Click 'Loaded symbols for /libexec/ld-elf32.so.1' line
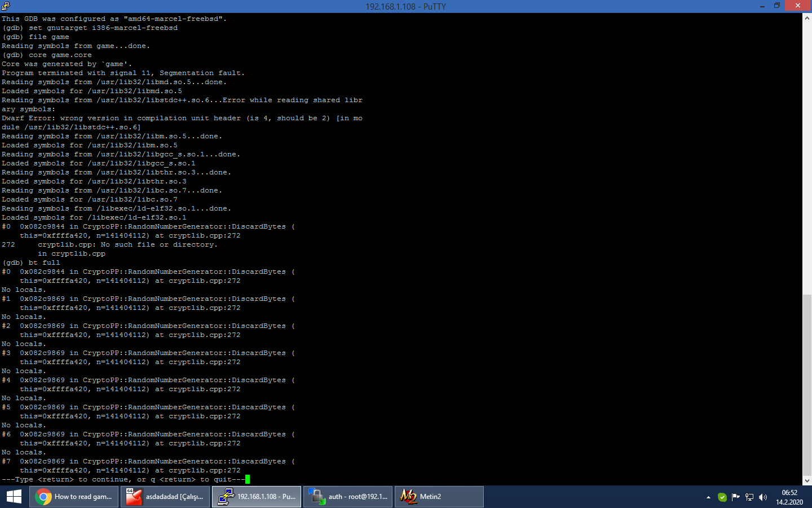812x508 pixels. [x=94, y=217]
